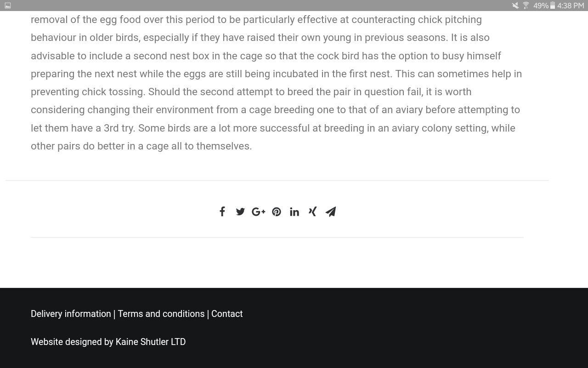
Task: Share using the Google+ icon
Action: [259, 212]
